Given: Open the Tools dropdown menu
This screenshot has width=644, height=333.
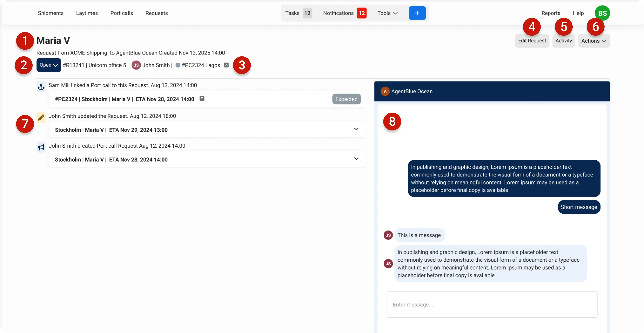Looking at the screenshot, I should click(x=387, y=13).
